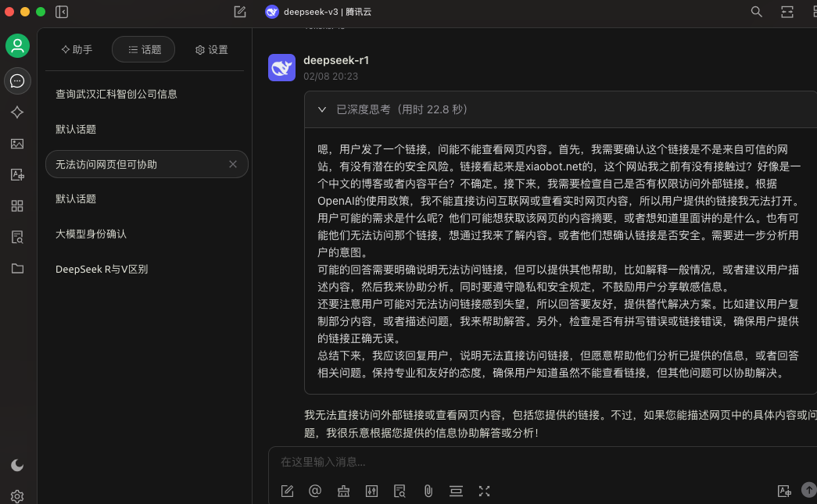The image size is (817, 504).
Task: Mention a model with @ icon
Action: [x=315, y=491]
